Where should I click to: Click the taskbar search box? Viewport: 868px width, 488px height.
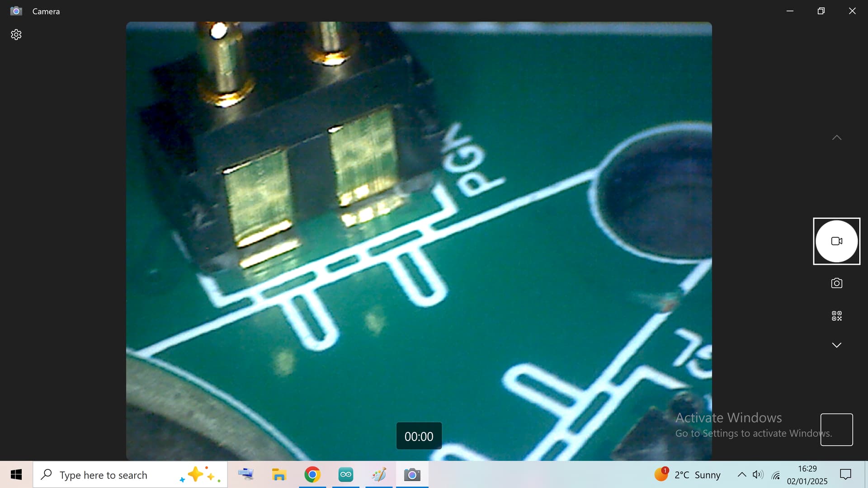click(130, 475)
